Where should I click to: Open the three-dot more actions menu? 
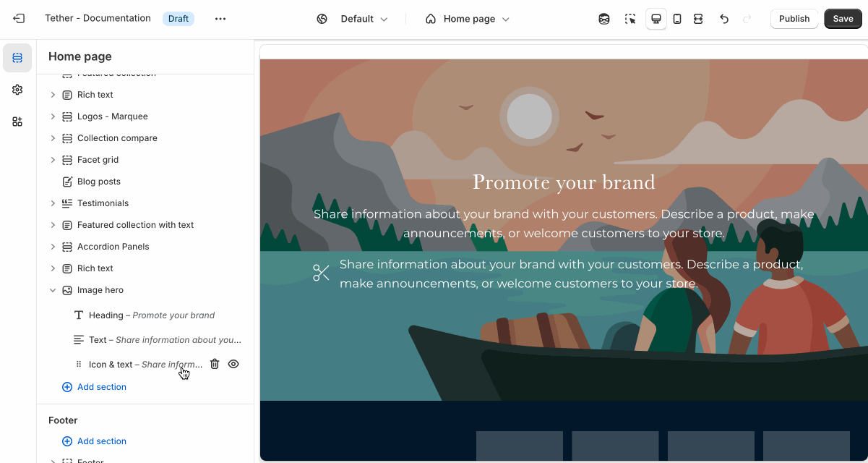pyautogui.click(x=220, y=19)
